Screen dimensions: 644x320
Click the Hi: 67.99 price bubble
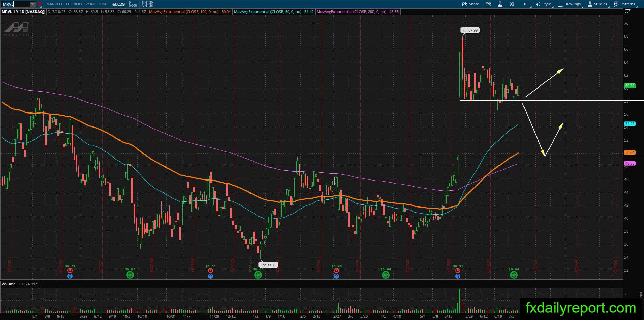point(470,30)
